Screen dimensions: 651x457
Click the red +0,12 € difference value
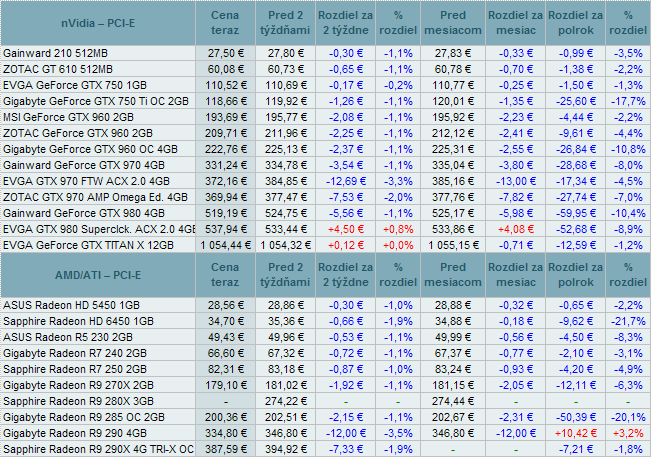[x=345, y=245]
